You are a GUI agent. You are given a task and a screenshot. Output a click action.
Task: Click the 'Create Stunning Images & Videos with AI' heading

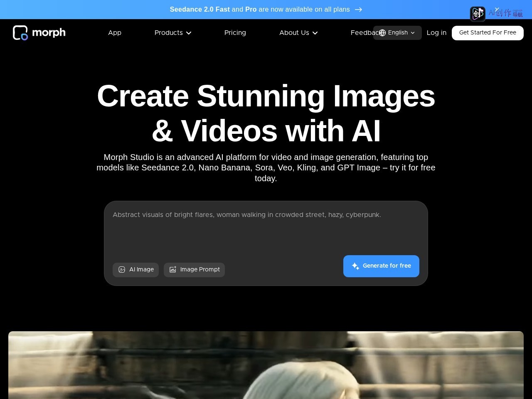click(266, 113)
